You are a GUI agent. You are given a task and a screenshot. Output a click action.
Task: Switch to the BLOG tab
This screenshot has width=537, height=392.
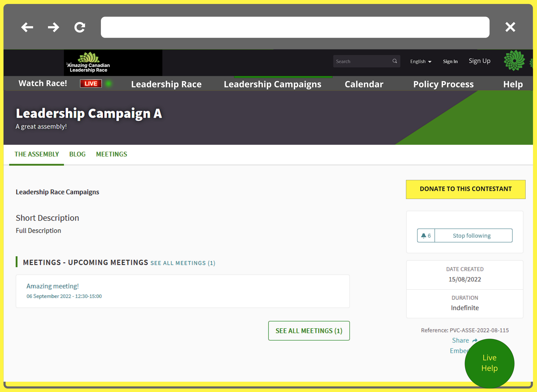pyautogui.click(x=77, y=154)
